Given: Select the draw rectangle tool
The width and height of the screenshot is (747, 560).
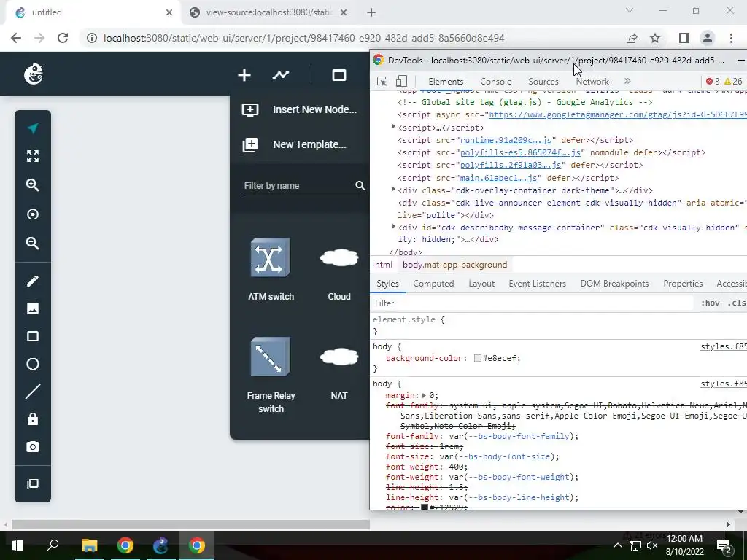Looking at the screenshot, I should 32,336.
